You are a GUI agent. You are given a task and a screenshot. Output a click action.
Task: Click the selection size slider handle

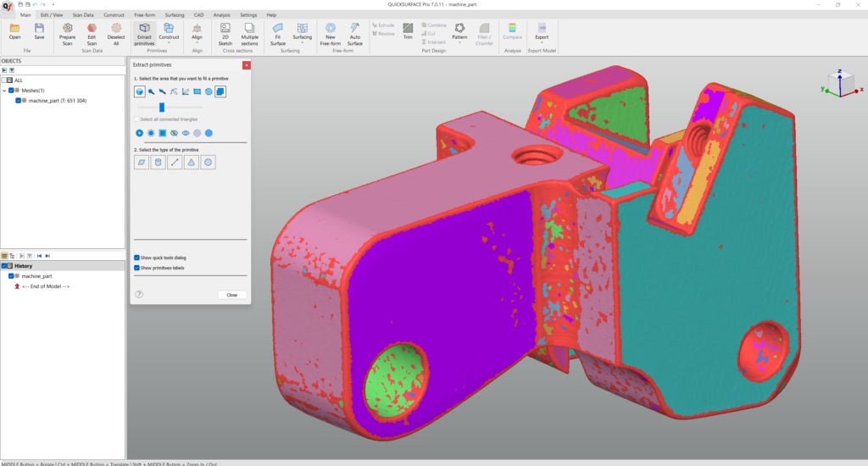click(162, 108)
